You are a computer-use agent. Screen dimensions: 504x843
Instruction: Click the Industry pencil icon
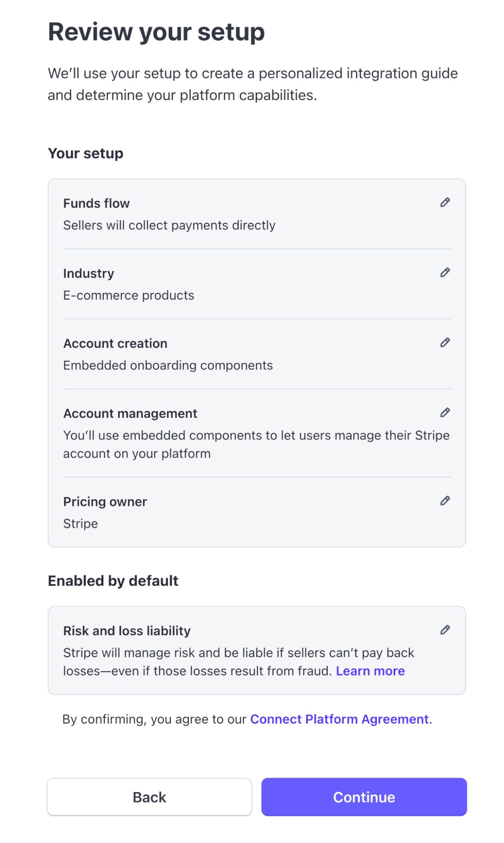445,272
